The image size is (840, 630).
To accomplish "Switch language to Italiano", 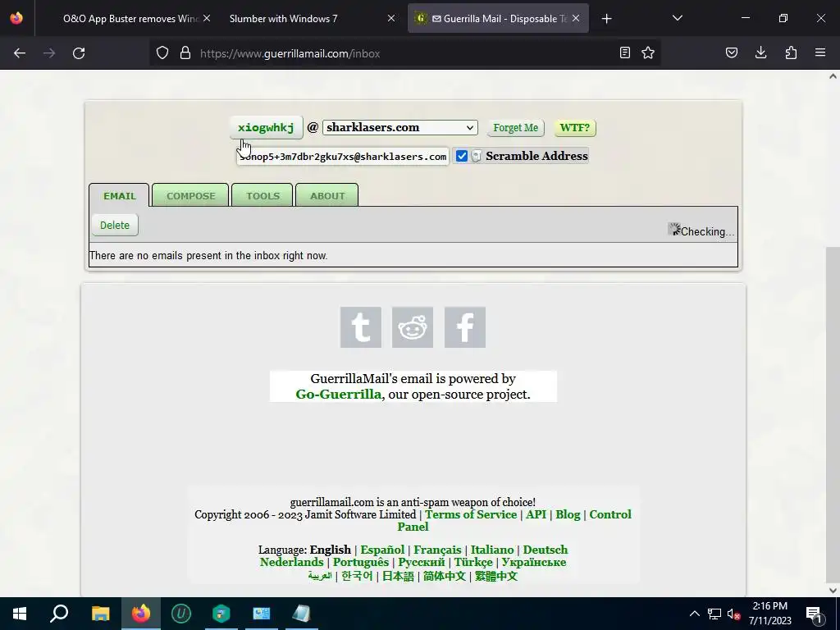I will click(492, 550).
